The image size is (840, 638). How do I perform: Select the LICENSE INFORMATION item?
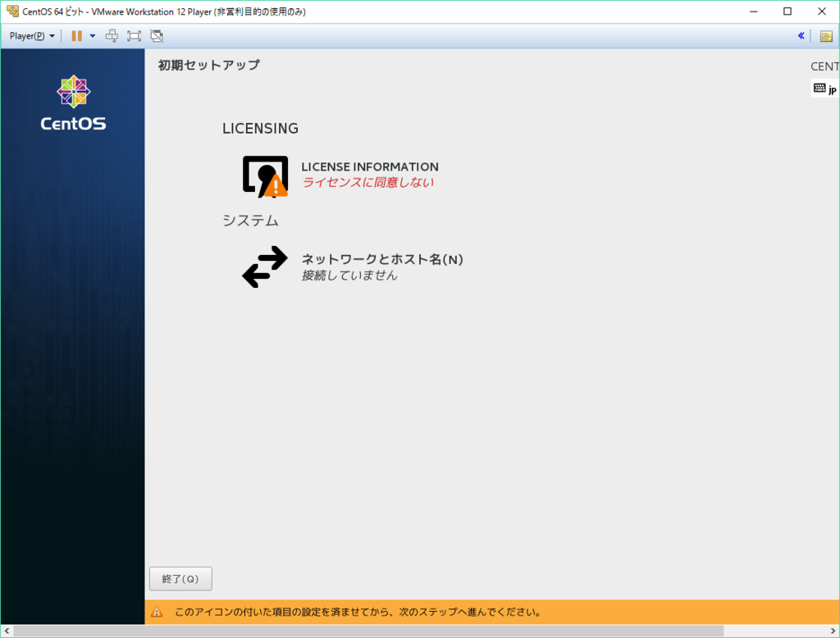click(x=370, y=166)
